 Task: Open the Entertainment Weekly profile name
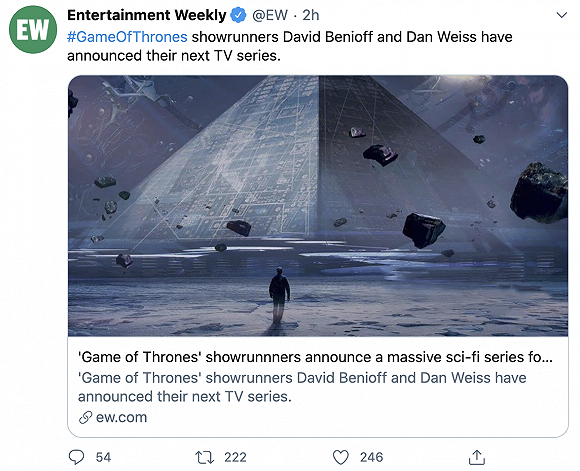point(146,15)
